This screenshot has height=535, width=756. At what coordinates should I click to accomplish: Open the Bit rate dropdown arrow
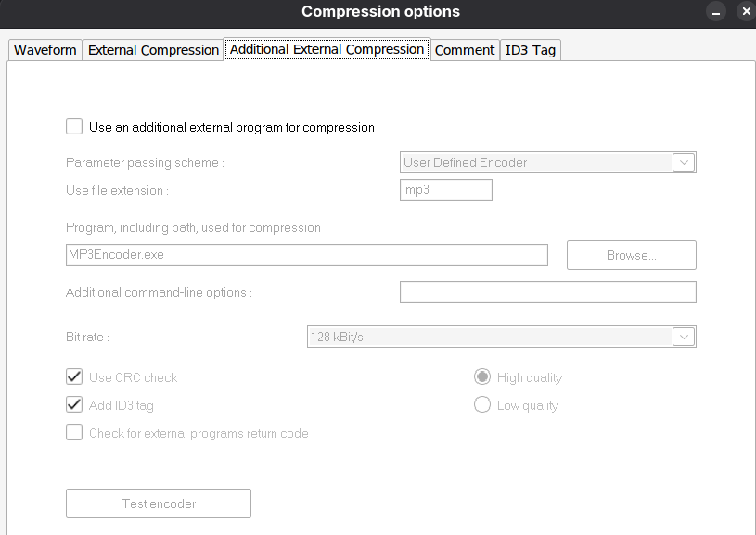(684, 337)
